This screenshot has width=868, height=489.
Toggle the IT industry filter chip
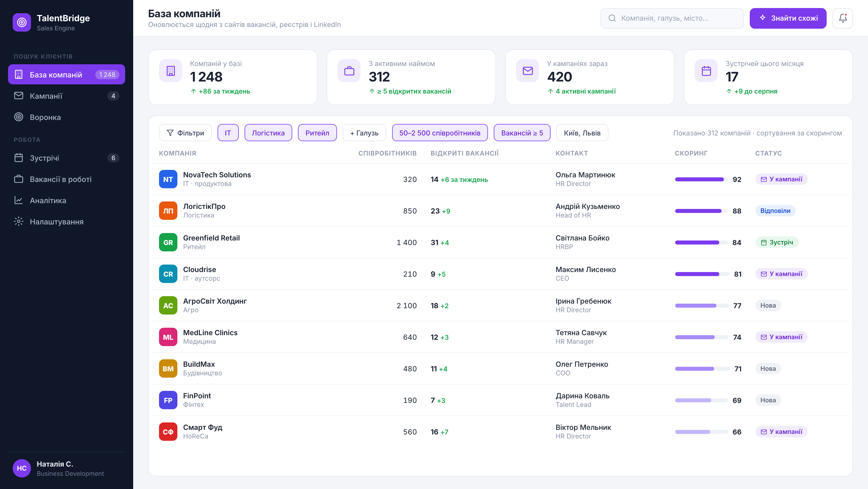(x=228, y=133)
